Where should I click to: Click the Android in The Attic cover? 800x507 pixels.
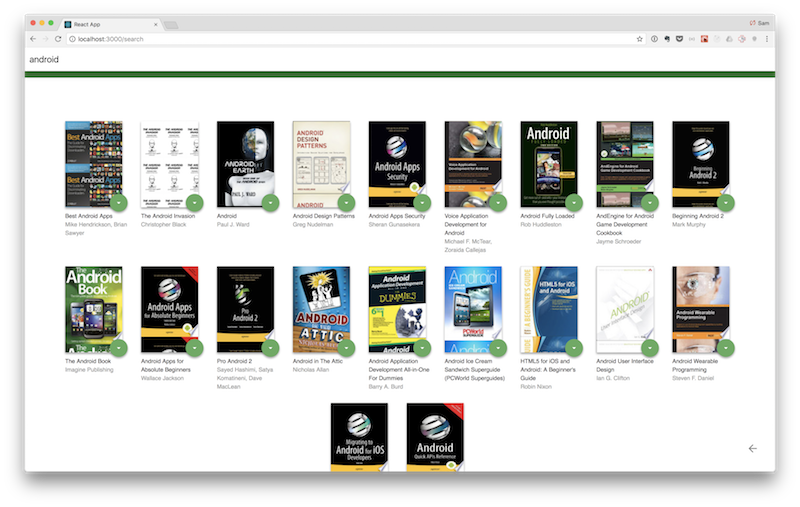(x=321, y=310)
